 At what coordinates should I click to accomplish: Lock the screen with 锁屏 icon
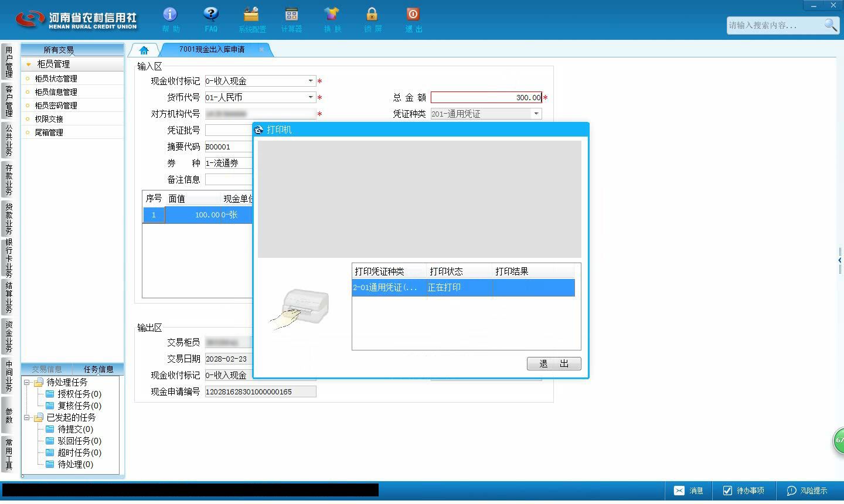click(372, 14)
